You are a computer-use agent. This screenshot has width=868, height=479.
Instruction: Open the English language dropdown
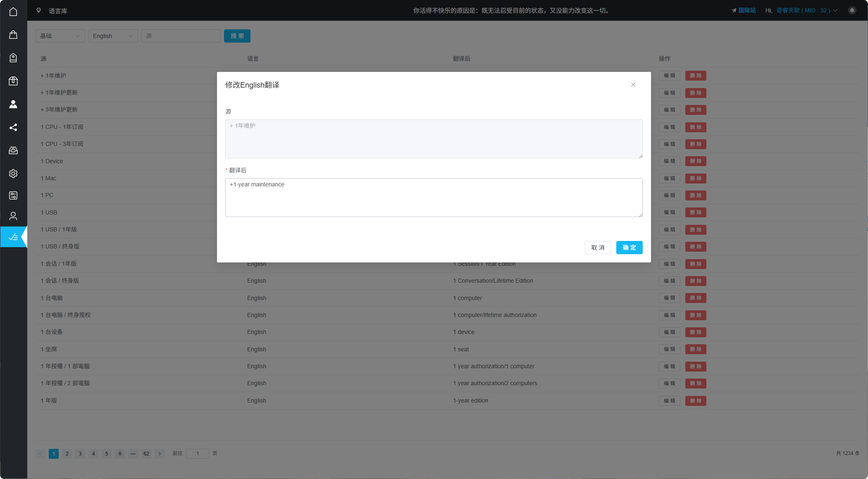(x=113, y=36)
